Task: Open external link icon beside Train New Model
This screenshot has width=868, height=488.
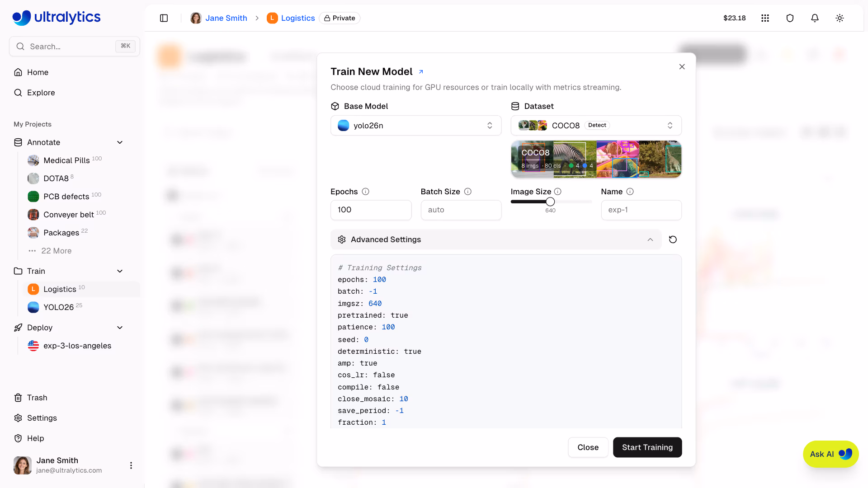Action: pyautogui.click(x=421, y=72)
